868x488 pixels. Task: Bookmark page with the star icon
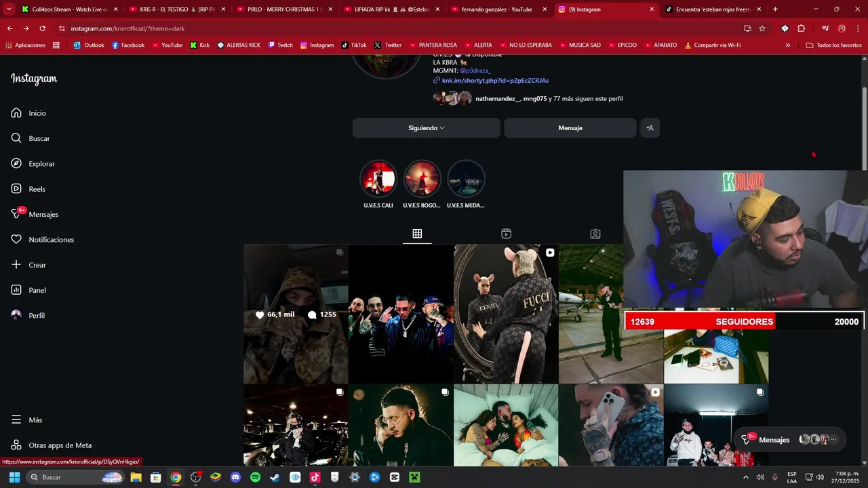[762, 28]
